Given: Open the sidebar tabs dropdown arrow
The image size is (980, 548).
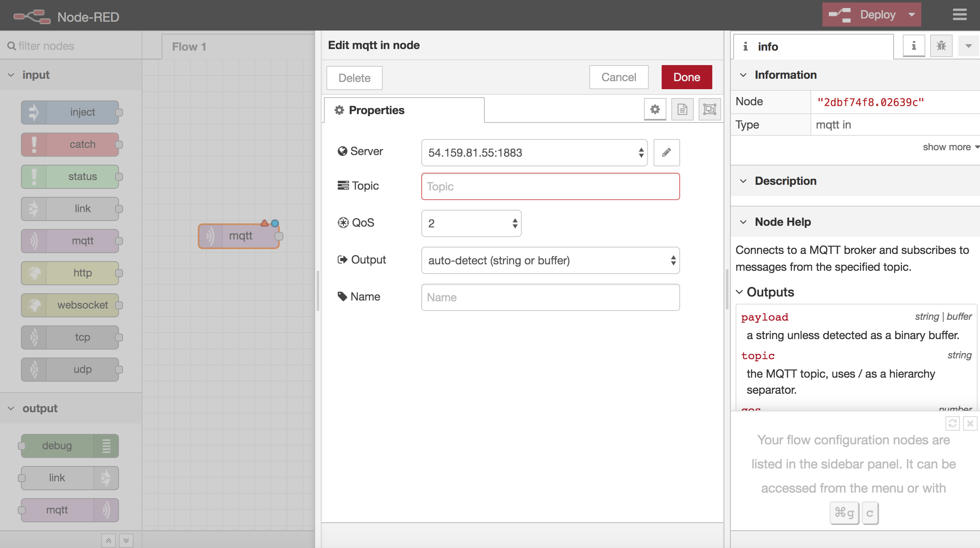Looking at the screenshot, I should tap(969, 46).
